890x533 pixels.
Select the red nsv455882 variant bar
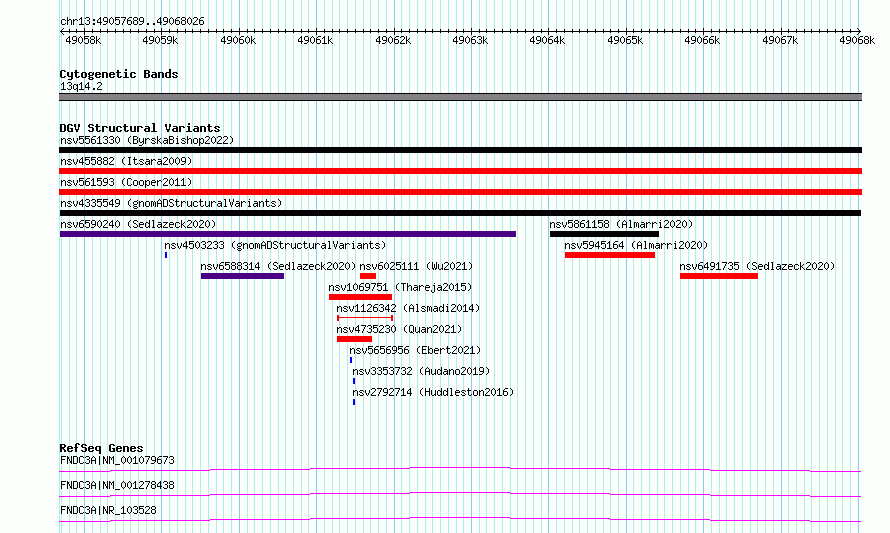460,171
